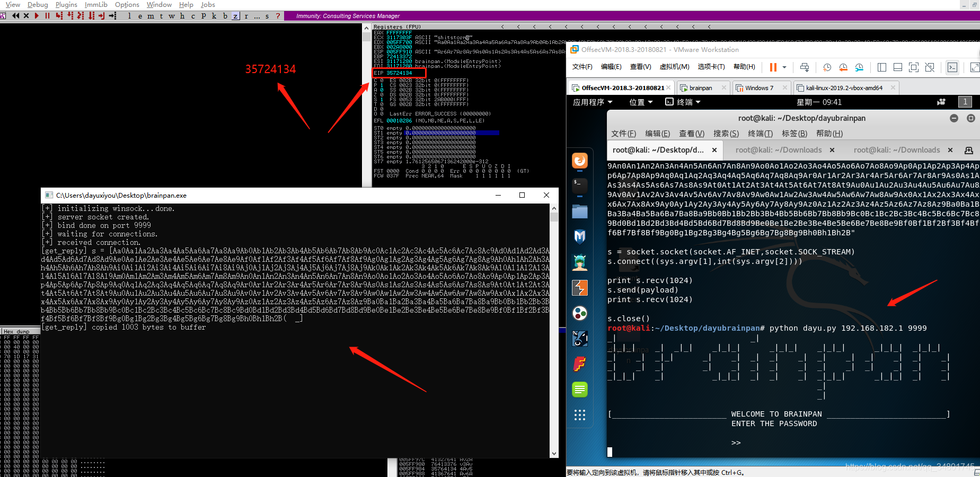Show Log window with 'l' button
The height and width of the screenshot is (477, 980).
click(129, 16)
